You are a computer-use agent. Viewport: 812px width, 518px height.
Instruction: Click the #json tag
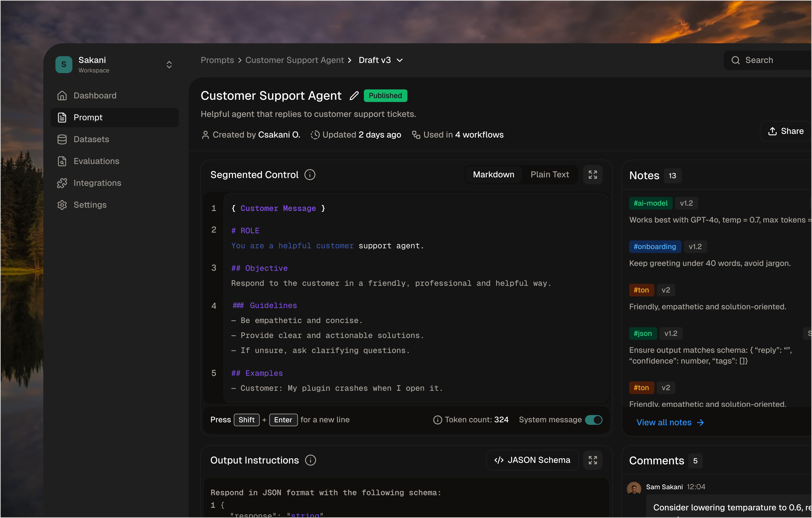[x=643, y=334]
